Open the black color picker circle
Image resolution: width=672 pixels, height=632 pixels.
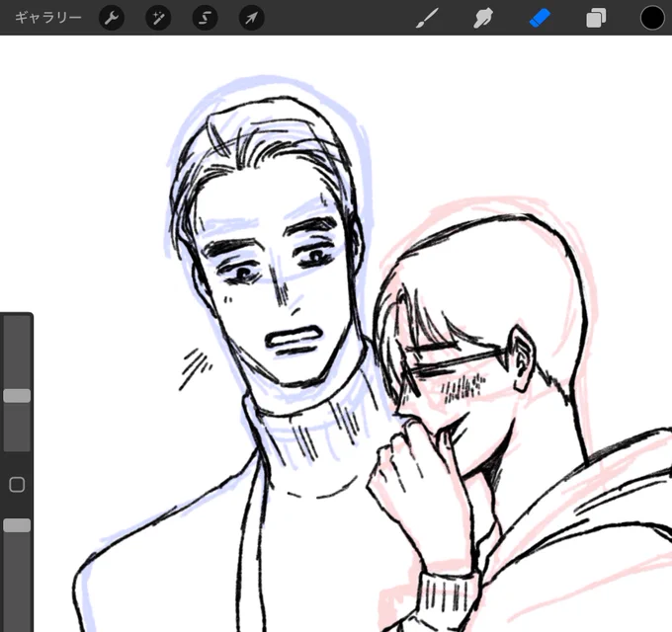click(x=652, y=18)
